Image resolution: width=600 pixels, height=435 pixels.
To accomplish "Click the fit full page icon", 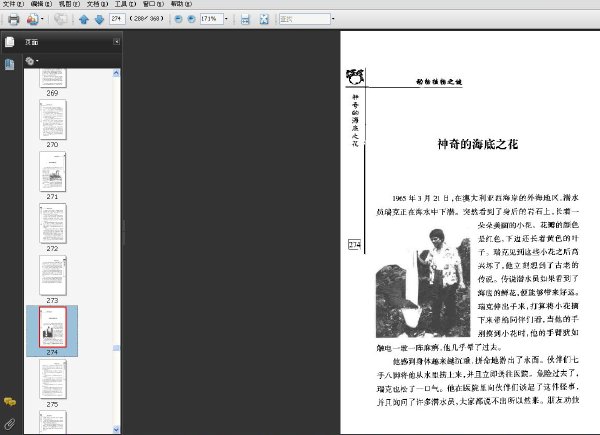I will tap(264, 19).
